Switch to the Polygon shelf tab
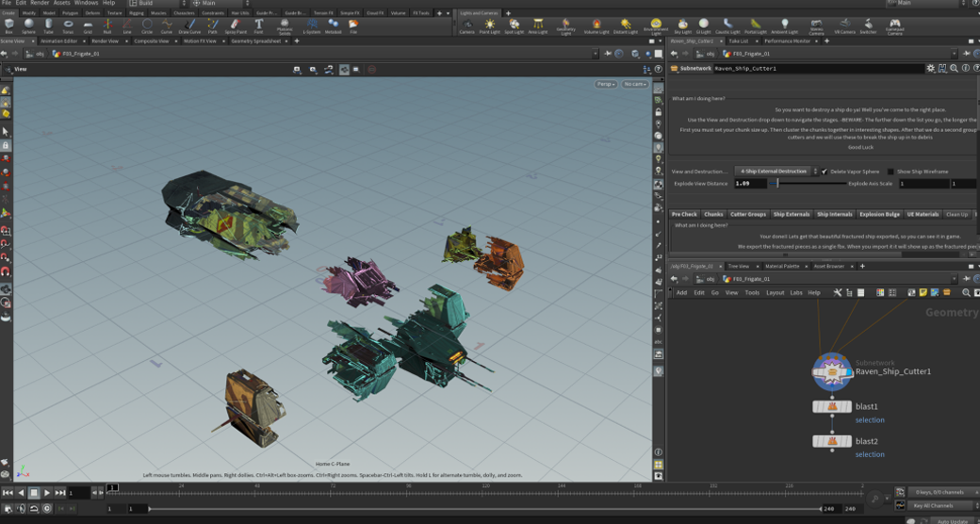 [70, 12]
